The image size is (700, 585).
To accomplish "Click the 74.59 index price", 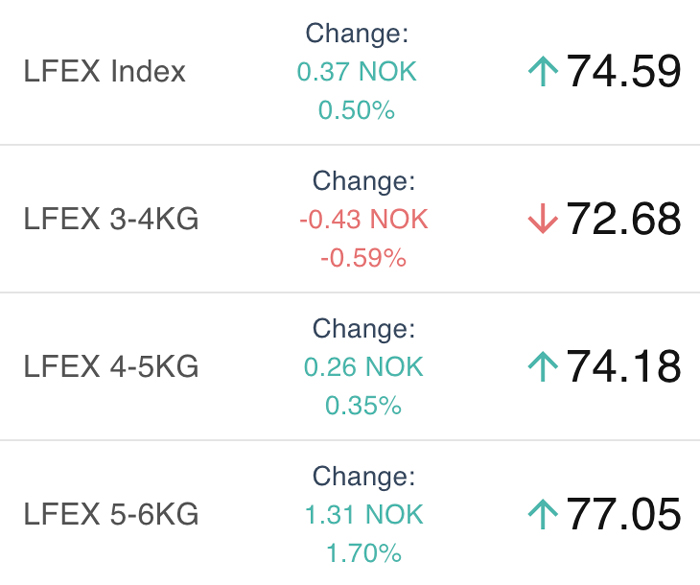I will click(624, 71).
